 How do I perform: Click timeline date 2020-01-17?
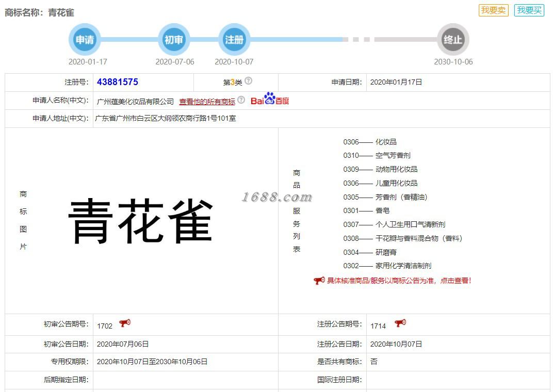coord(88,62)
